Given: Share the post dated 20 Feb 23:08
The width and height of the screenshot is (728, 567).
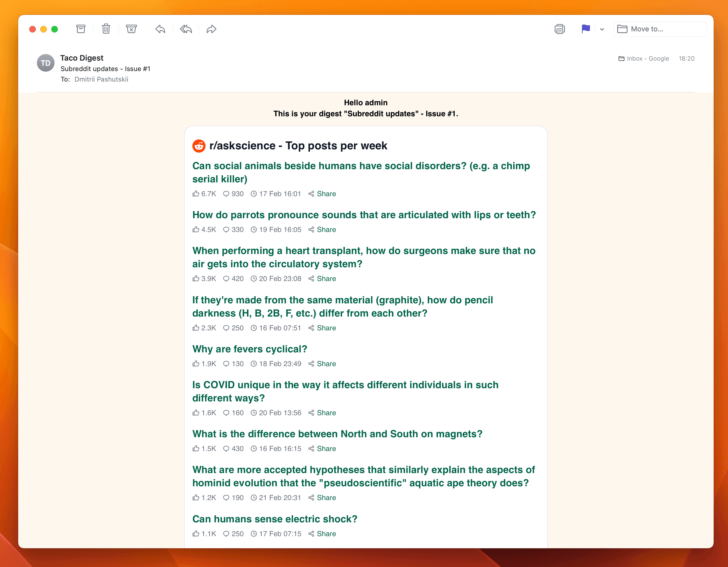Looking at the screenshot, I should pyautogui.click(x=322, y=279).
